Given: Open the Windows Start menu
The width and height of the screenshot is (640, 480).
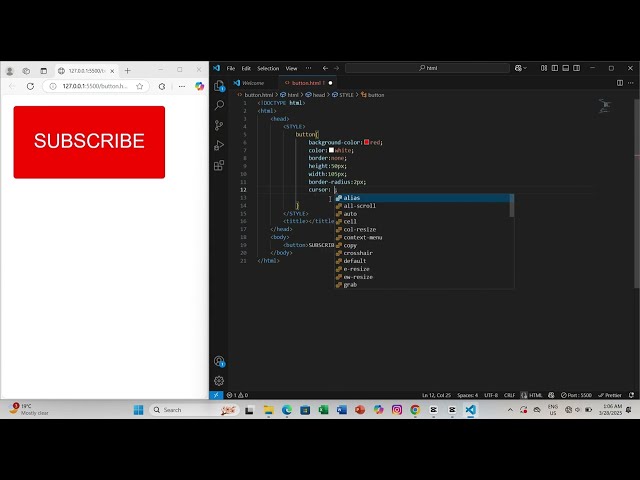Looking at the screenshot, I should [x=138, y=410].
